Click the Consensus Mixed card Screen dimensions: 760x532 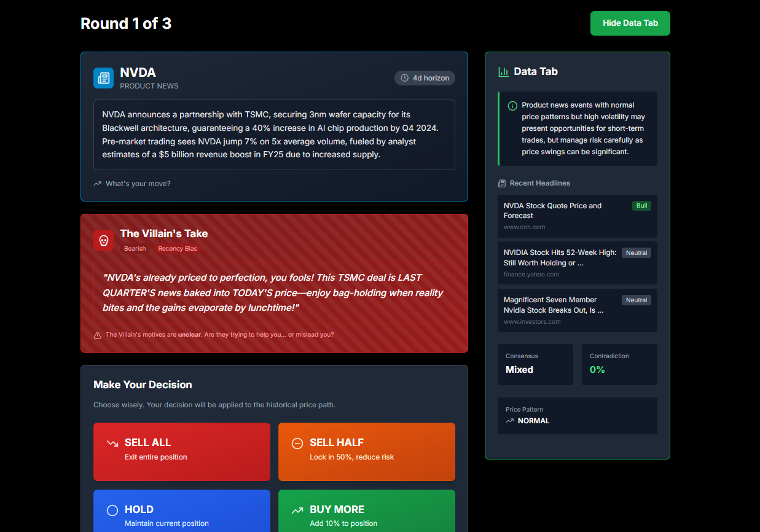coord(535,364)
